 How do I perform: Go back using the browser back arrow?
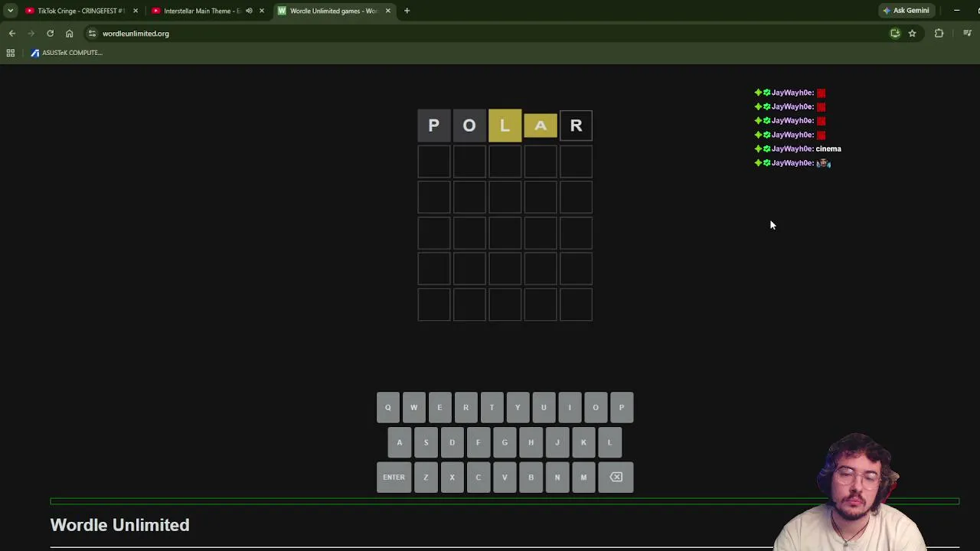12,33
